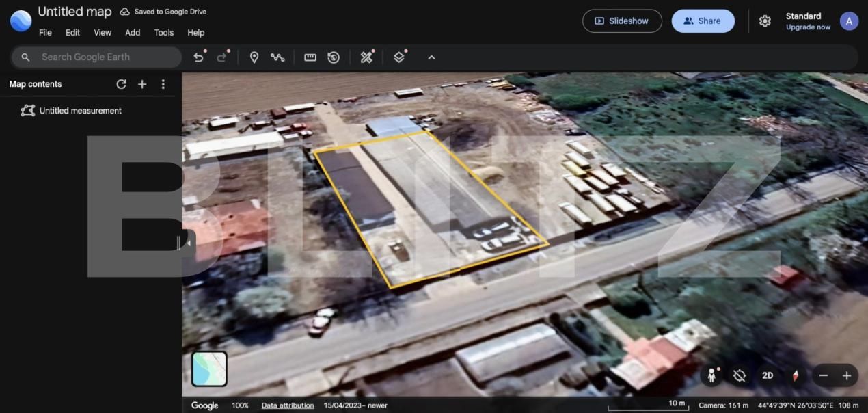The image size is (868, 413).
Task: Open the map layers stack icon
Action: 399,57
